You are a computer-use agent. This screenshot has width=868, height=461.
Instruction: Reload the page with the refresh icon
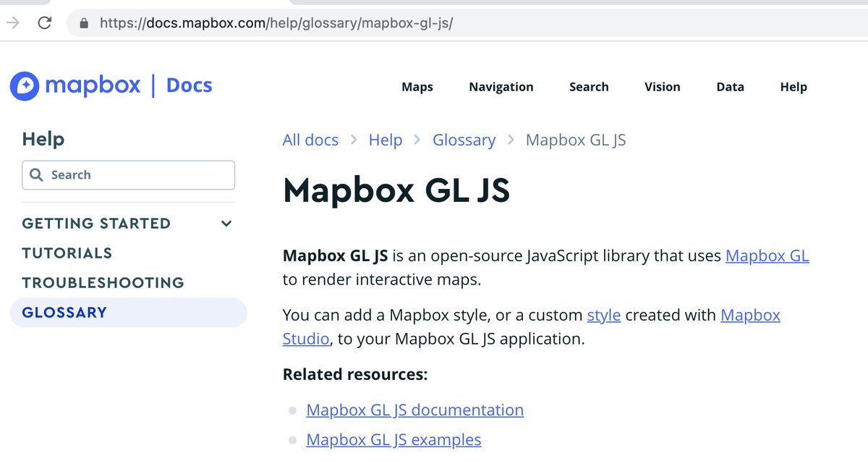click(x=45, y=22)
